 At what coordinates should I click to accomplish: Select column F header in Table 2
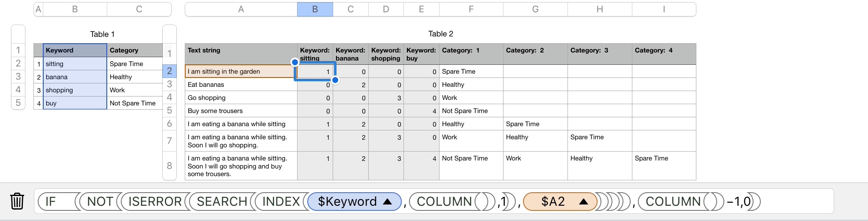click(x=471, y=9)
